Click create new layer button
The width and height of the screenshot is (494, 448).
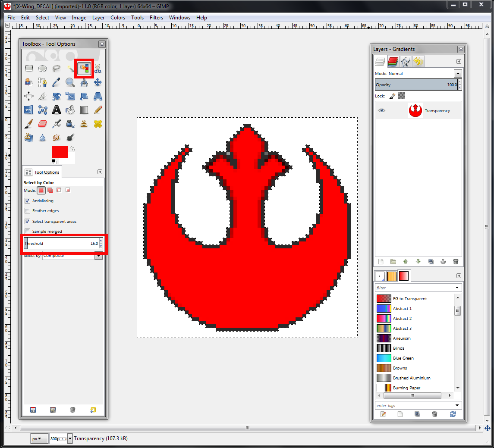[381, 262]
